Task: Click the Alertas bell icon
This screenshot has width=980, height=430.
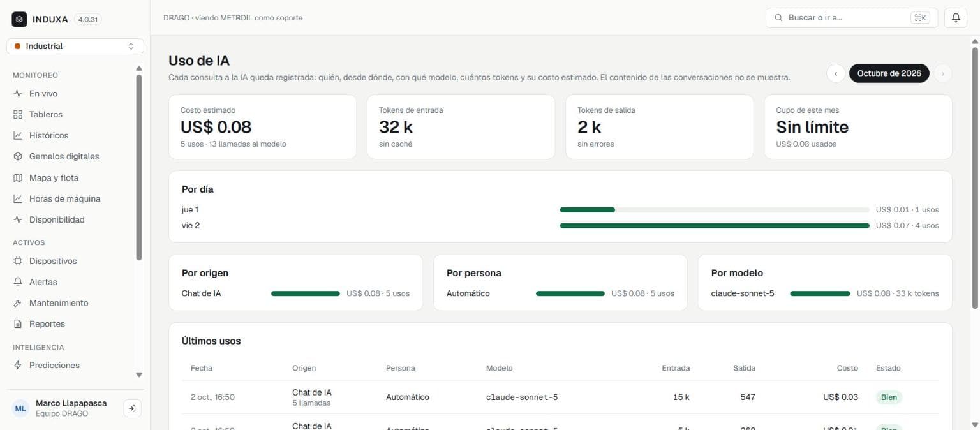Action: (18, 282)
